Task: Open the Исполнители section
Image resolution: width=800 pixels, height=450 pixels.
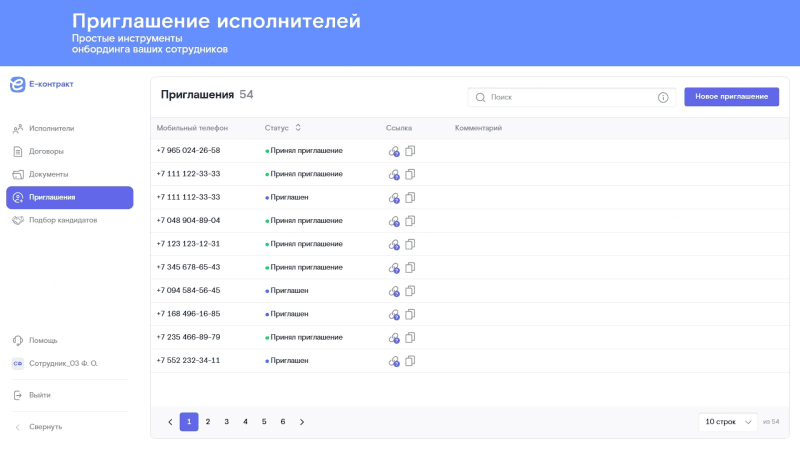Action: coord(69,129)
